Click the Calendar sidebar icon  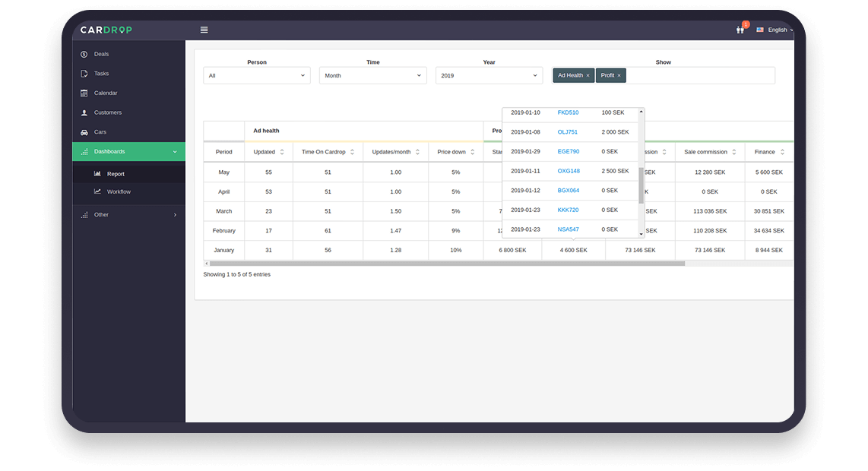click(x=84, y=93)
